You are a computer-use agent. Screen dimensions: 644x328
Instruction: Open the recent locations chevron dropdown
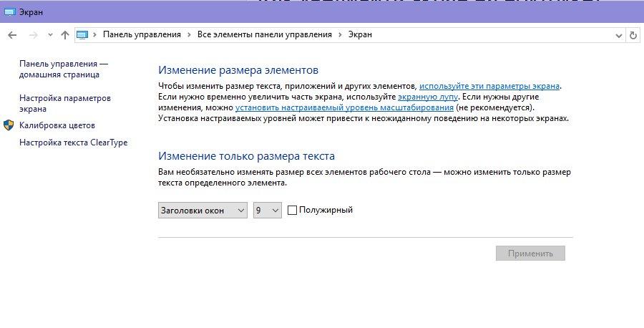click(49, 34)
